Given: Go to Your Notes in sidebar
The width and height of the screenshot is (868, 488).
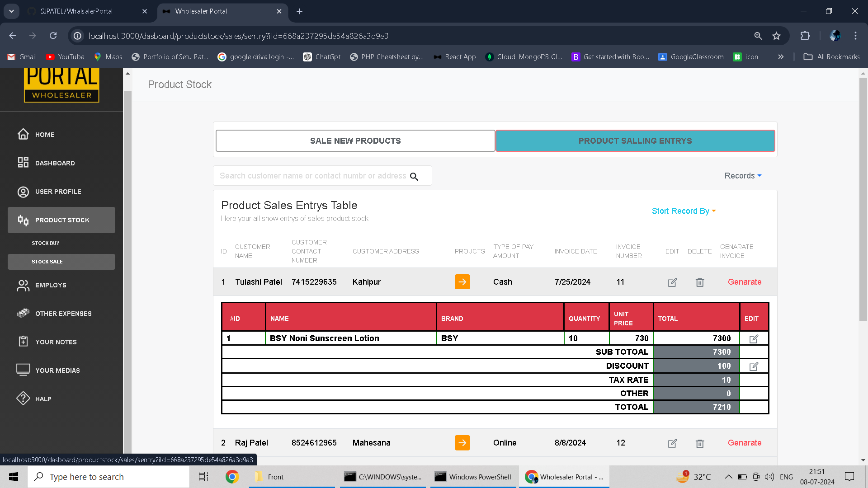Looking at the screenshot, I should [x=56, y=342].
